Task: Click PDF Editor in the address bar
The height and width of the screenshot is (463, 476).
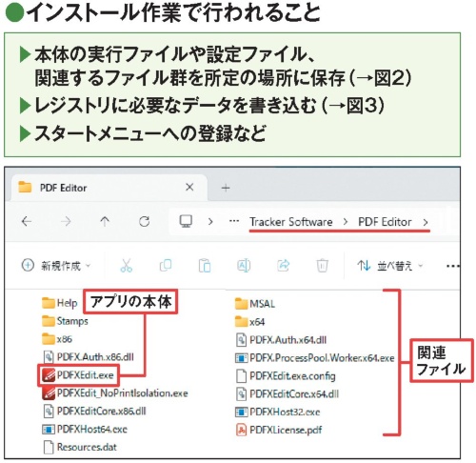Action: (x=385, y=222)
